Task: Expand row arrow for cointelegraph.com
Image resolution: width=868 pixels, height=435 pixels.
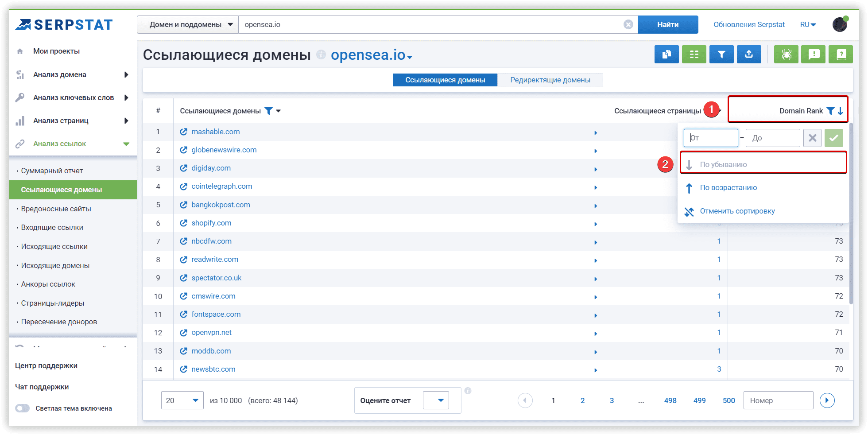Action: click(596, 187)
